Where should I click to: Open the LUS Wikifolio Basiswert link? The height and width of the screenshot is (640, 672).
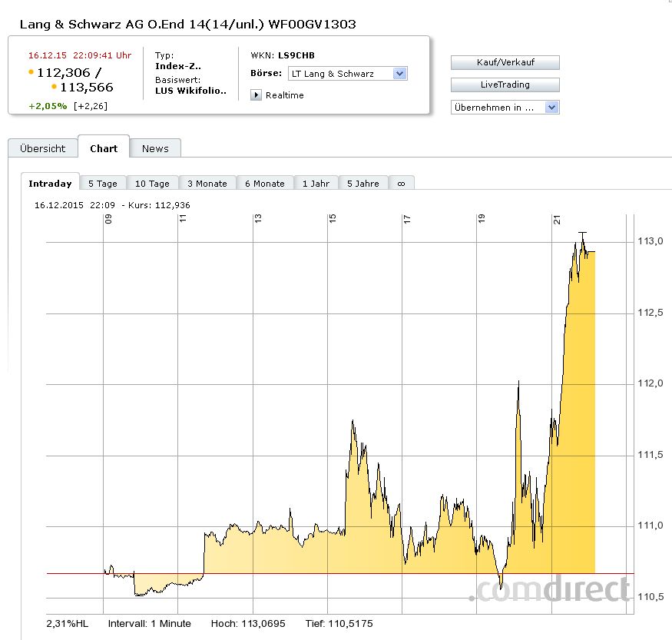pos(191,91)
